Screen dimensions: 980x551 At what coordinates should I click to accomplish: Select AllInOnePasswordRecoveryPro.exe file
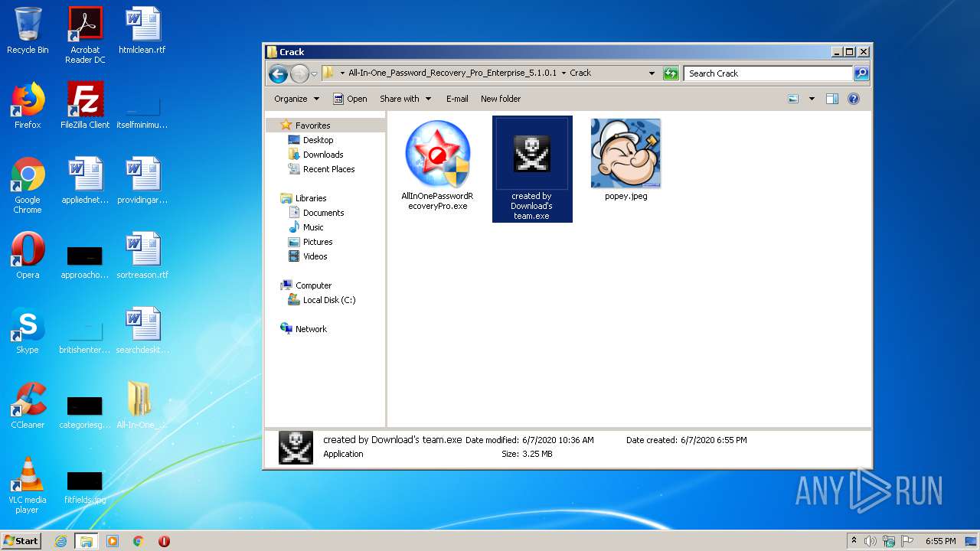coord(437,165)
